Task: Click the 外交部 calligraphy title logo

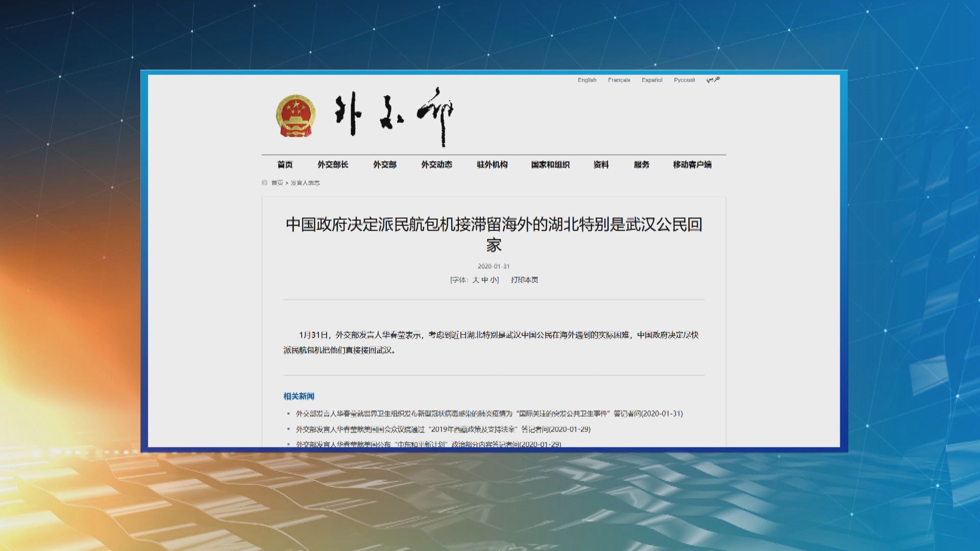Action: pyautogui.click(x=394, y=116)
